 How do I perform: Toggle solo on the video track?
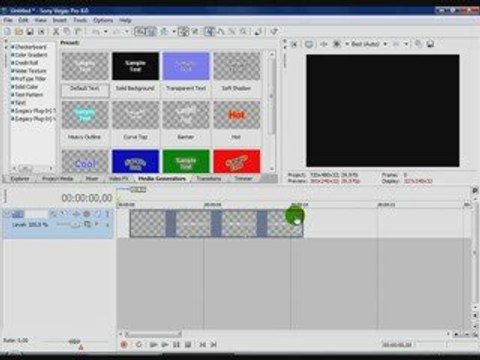click(107, 214)
